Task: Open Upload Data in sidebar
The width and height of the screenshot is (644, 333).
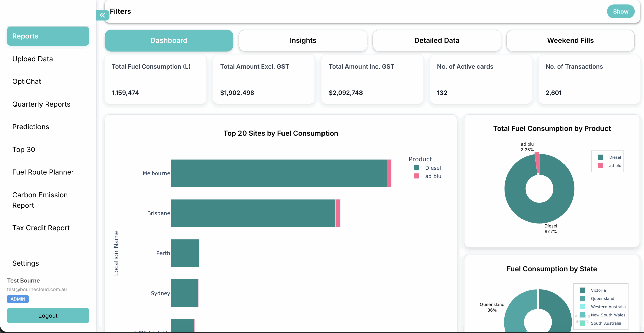Action: [32, 59]
